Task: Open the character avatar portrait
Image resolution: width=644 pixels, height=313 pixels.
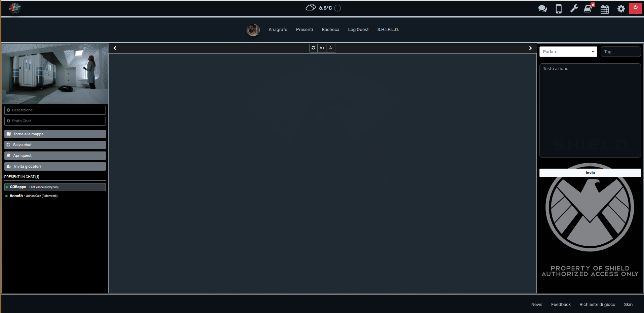Action: coord(253,30)
